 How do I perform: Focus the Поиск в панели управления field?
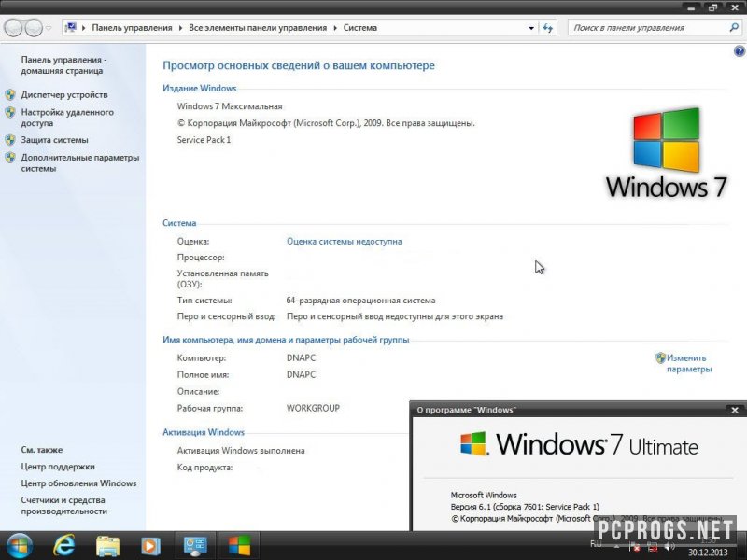[x=648, y=28]
